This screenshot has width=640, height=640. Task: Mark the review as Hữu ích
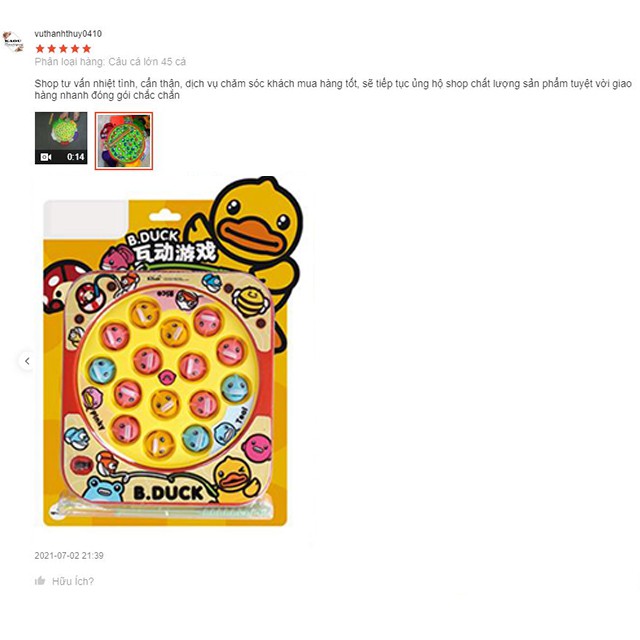[73, 581]
